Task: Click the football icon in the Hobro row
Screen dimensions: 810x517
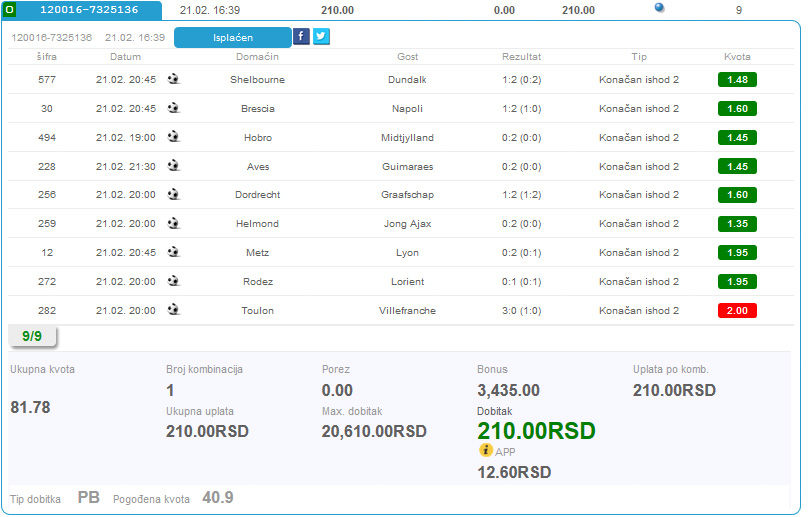Action: [x=174, y=137]
